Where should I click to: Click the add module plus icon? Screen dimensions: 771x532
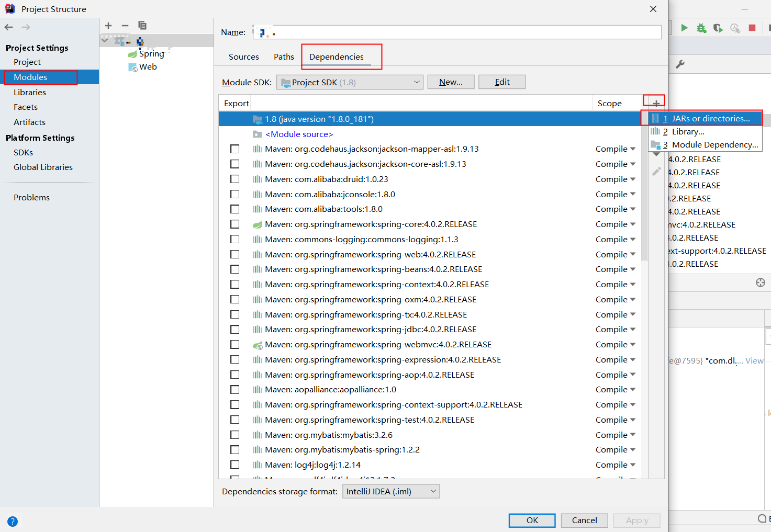[108, 25]
